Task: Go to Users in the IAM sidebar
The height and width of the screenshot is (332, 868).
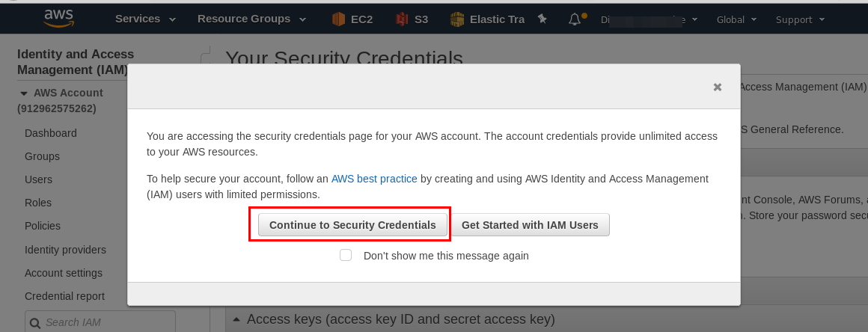Action: [39, 179]
